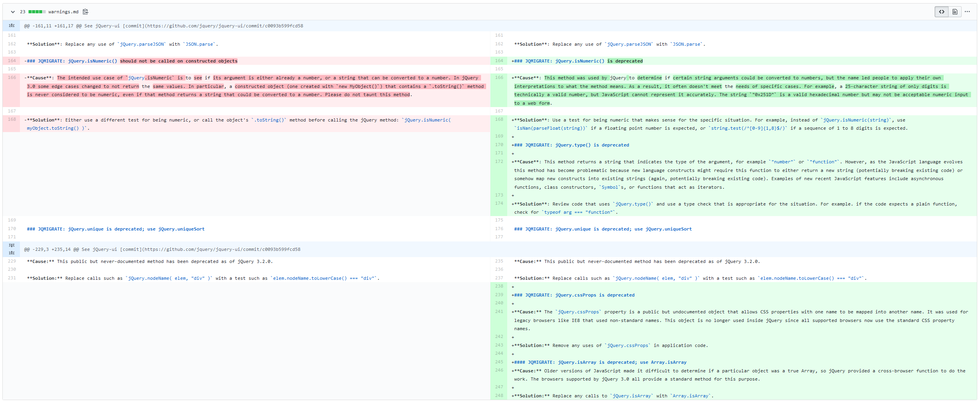Screen dimensions: 980x404
Task: Click 'jQuery.nodeName( elem, "div" )' code on right line 237
Action: point(656,278)
